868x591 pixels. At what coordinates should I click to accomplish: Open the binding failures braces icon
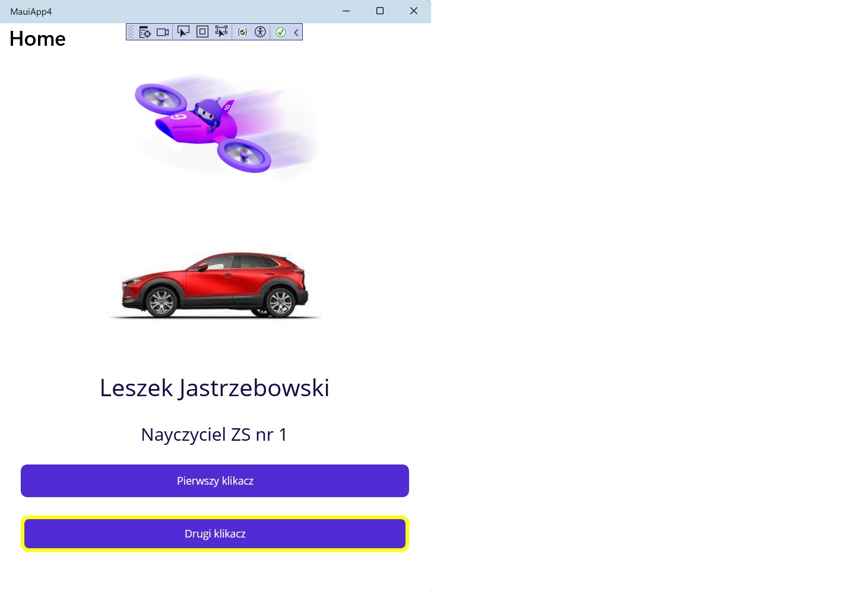[x=242, y=32]
